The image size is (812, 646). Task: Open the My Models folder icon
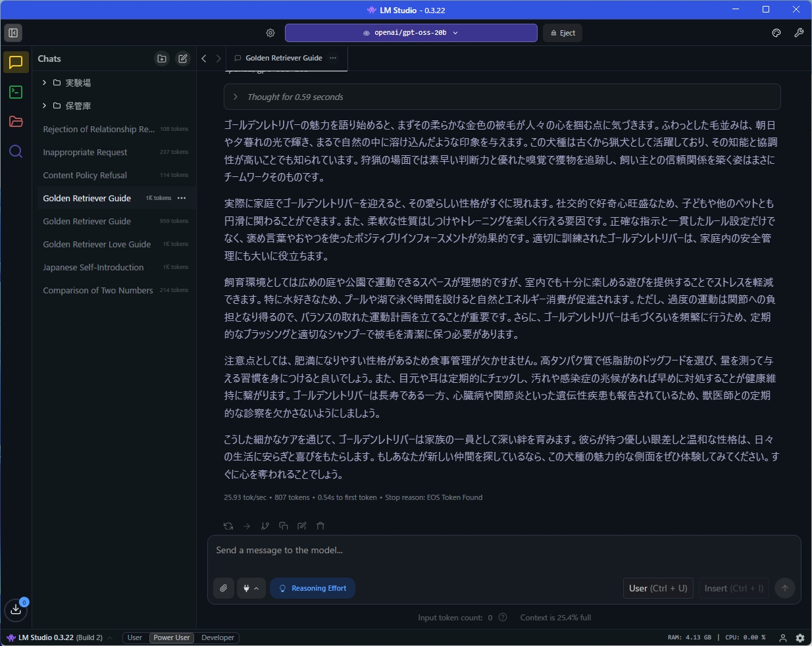[x=16, y=122]
